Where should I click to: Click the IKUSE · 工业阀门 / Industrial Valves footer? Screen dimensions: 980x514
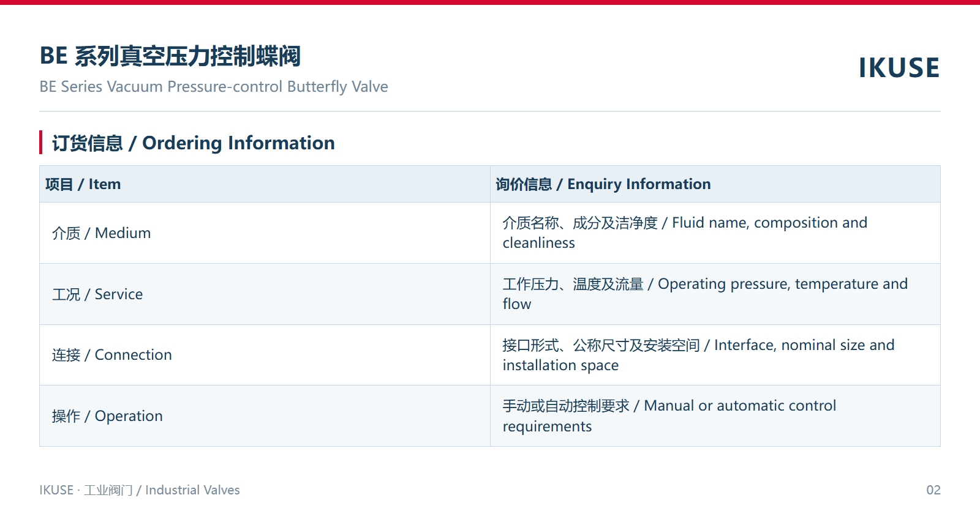140,490
